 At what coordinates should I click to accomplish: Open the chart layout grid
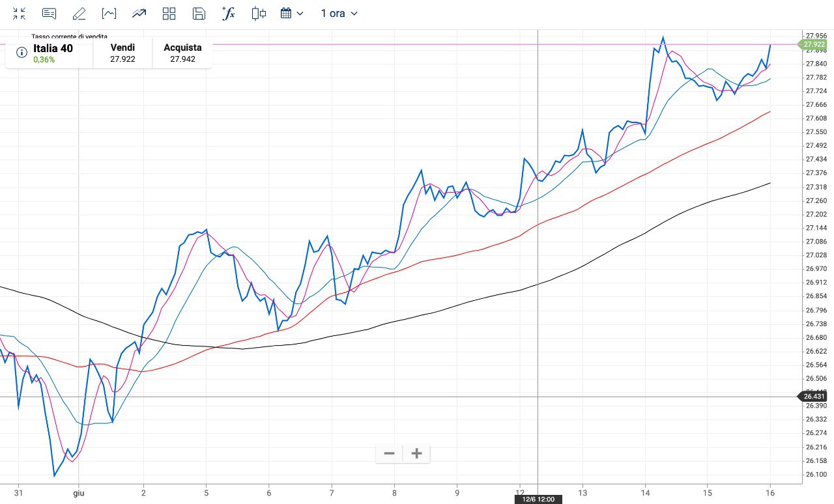coord(169,13)
